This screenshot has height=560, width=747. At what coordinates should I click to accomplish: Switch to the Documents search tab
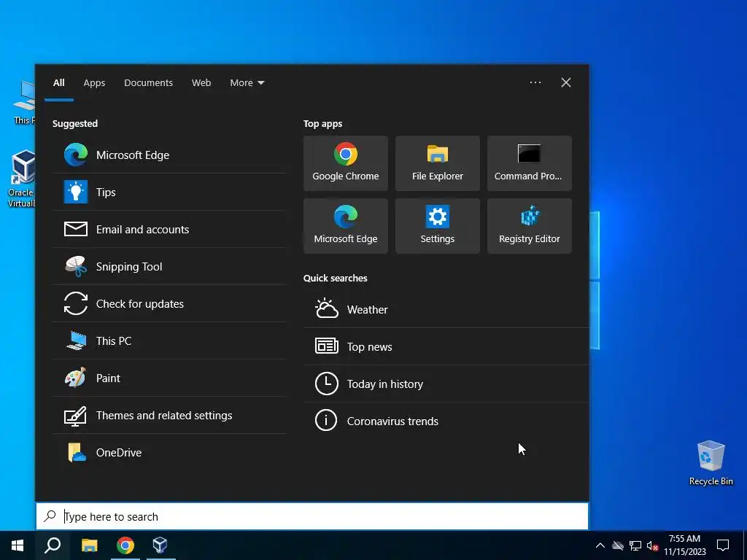click(x=148, y=83)
